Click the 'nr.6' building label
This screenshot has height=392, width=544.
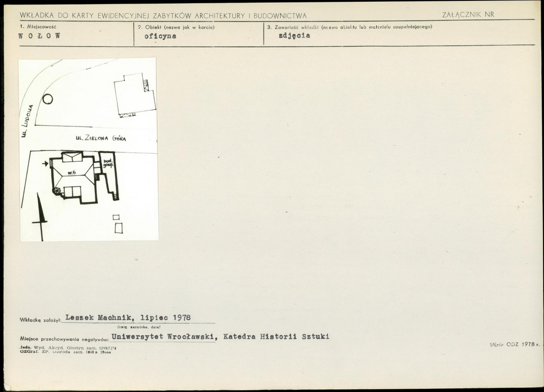click(x=72, y=172)
